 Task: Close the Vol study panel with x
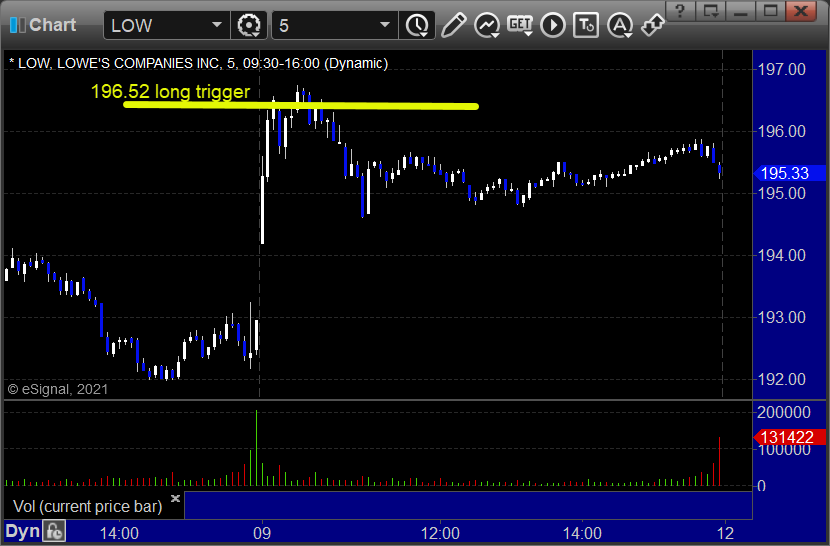click(x=176, y=498)
